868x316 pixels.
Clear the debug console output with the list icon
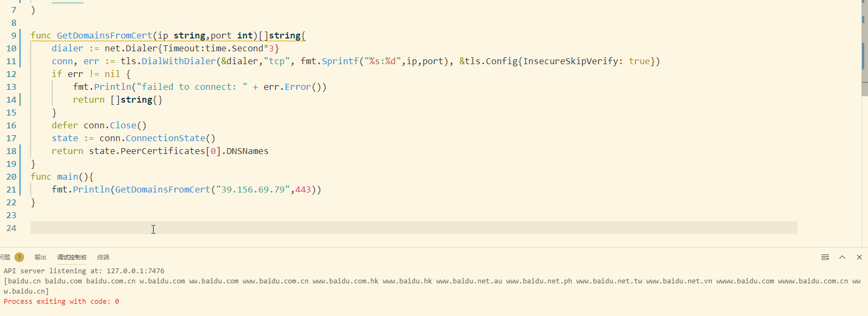pos(825,257)
